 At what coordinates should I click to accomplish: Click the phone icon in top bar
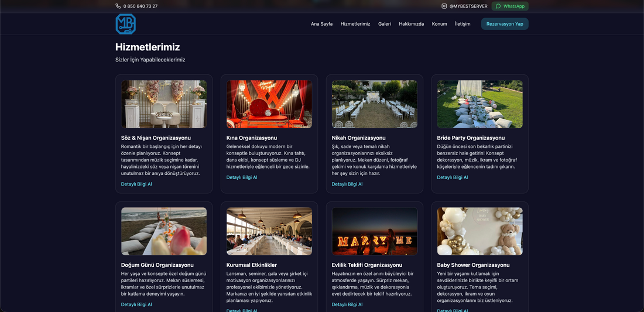(118, 6)
